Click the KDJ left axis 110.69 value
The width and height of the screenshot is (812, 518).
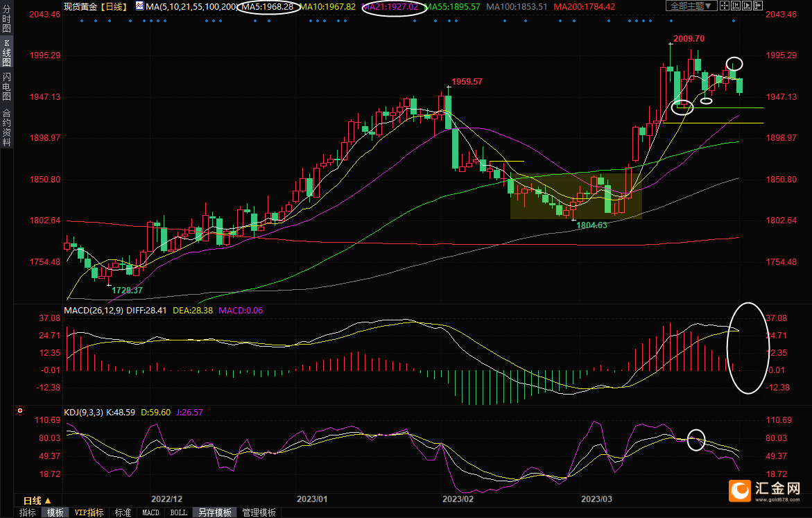48,420
